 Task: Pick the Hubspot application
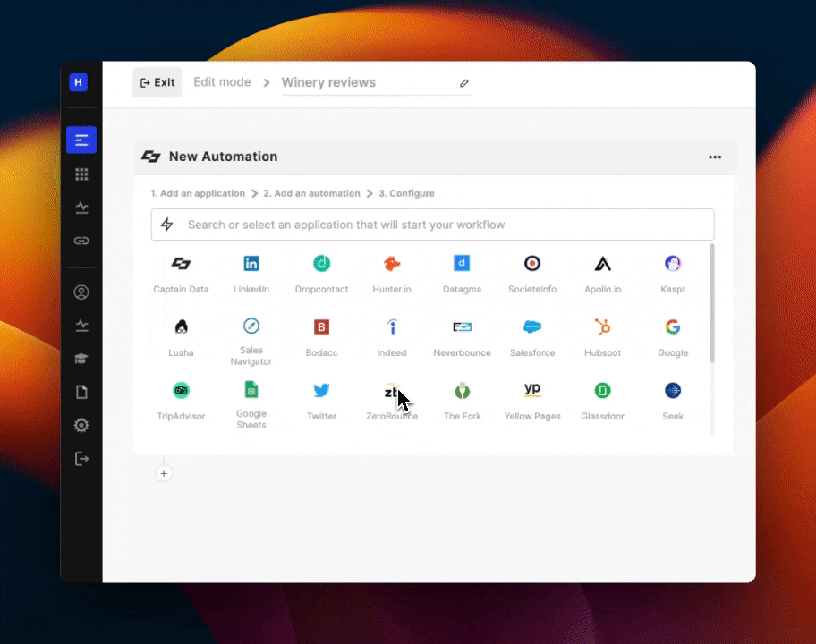(603, 338)
